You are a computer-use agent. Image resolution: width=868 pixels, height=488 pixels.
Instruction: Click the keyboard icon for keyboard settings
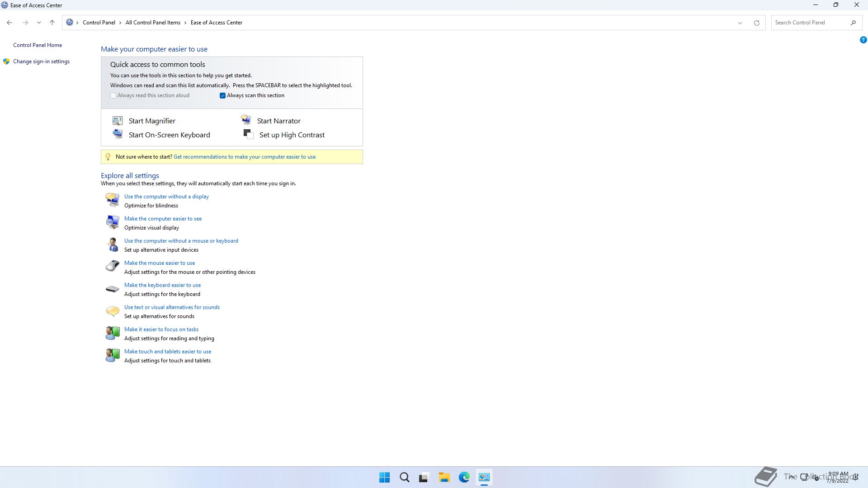point(112,289)
